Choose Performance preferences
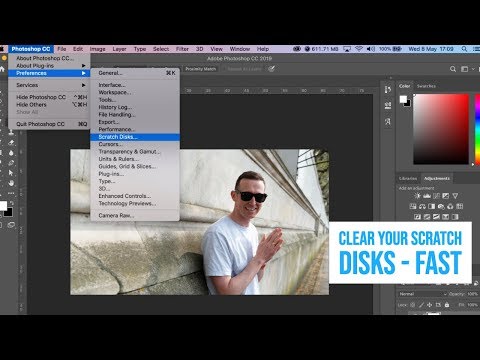Image resolution: width=480 pixels, height=360 pixels. click(x=135, y=129)
